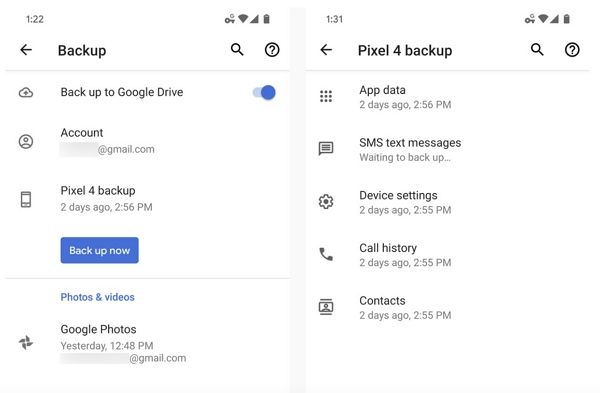Viewport: 600px width, 393px height.
Task: Tap the Back up now button
Action: pos(99,250)
